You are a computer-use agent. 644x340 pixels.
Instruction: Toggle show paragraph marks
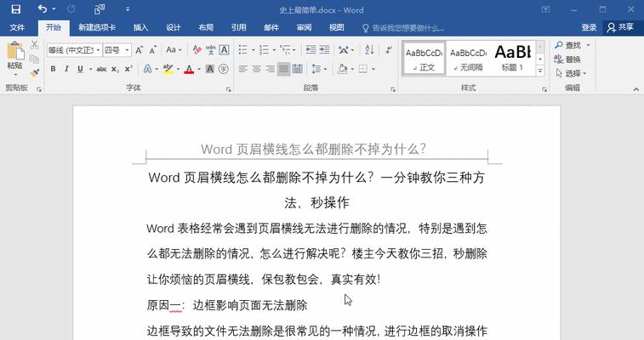coord(388,50)
